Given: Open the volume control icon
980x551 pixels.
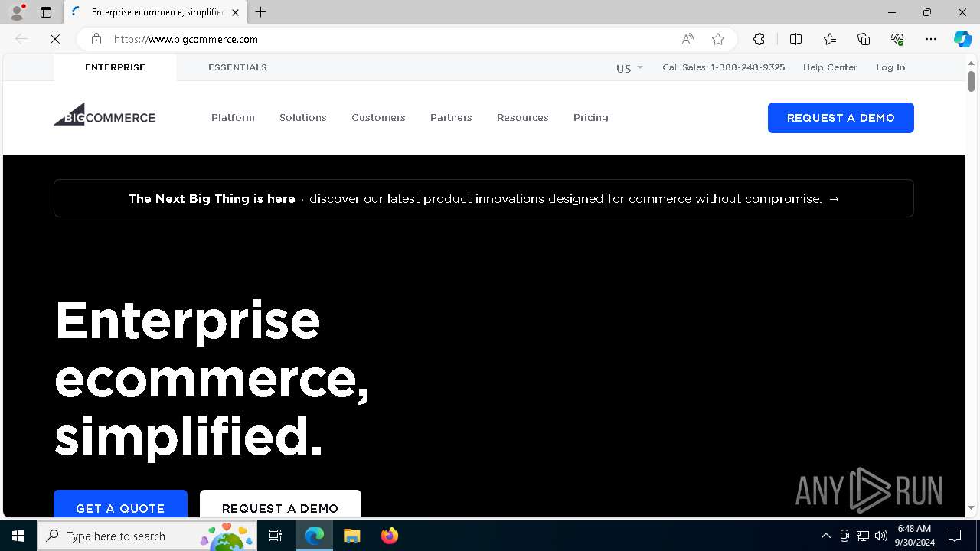Looking at the screenshot, I should click(x=881, y=536).
